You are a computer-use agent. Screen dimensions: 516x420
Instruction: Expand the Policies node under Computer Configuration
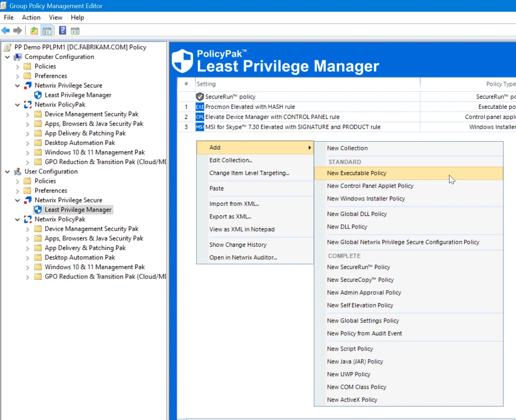point(17,66)
